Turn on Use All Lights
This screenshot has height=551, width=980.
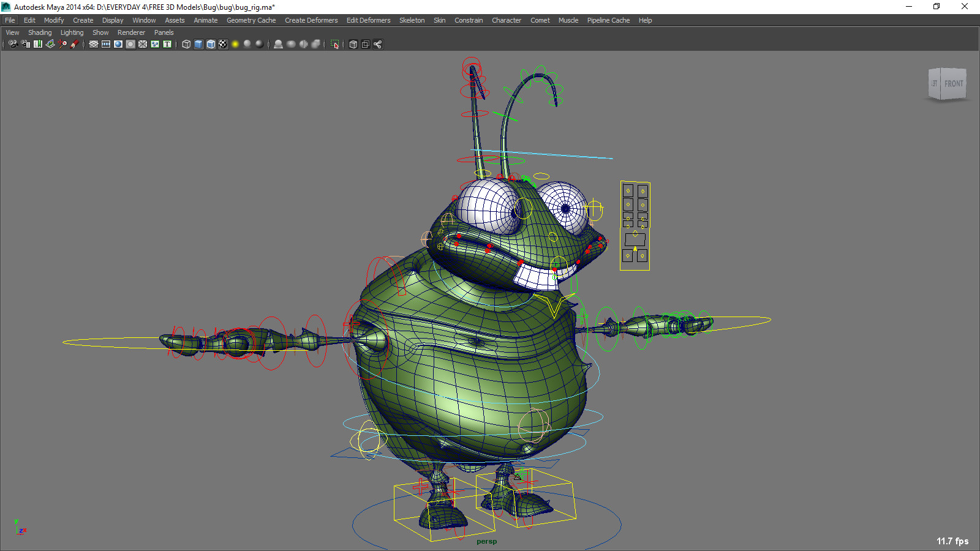pyautogui.click(x=236, y=44)
